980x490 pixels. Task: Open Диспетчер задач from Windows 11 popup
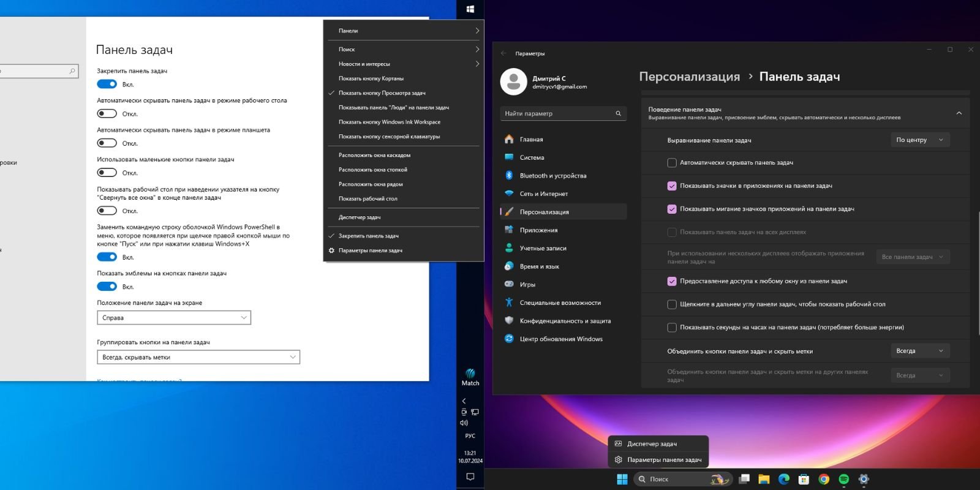658,443
